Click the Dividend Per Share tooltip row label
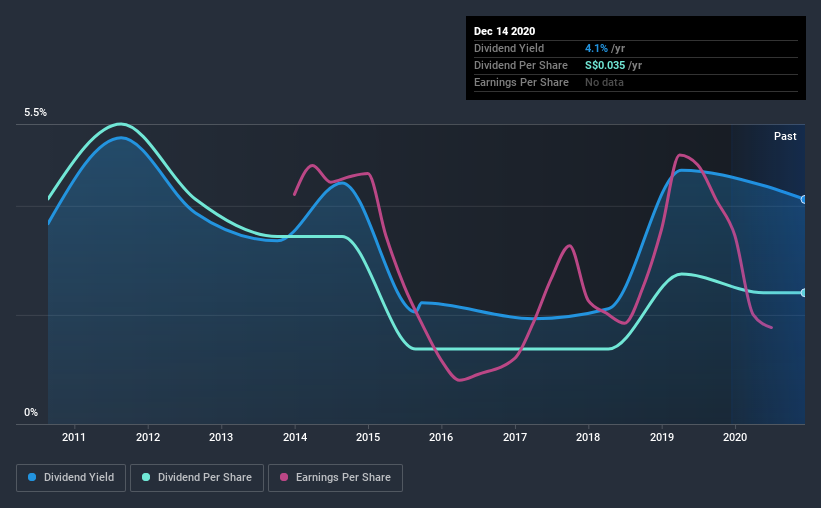 pyautogui.click(x=520, y=65)
